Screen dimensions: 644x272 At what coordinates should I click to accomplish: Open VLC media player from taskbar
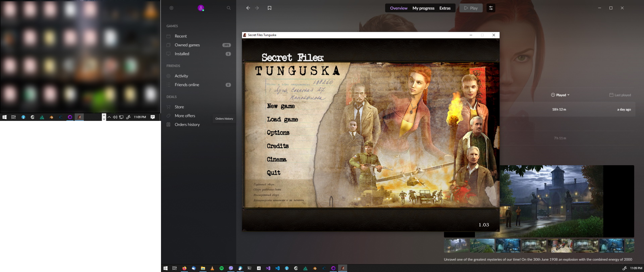tap(212, 268)
